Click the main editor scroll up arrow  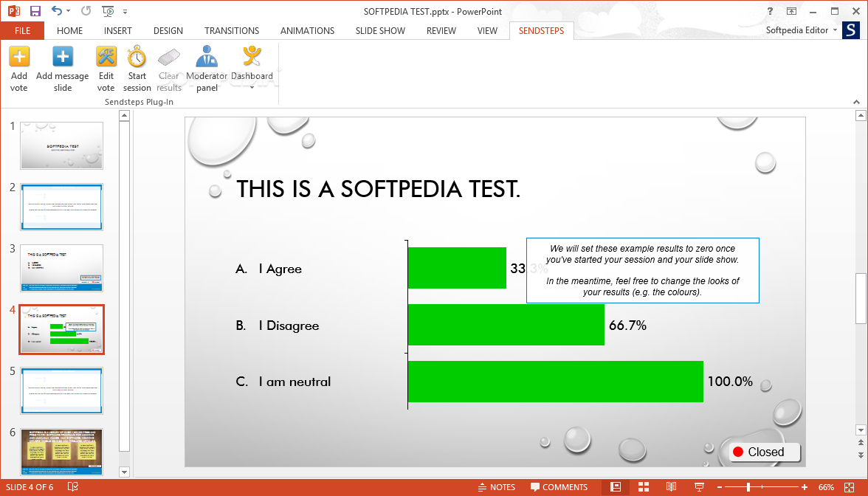pos(861,115)
